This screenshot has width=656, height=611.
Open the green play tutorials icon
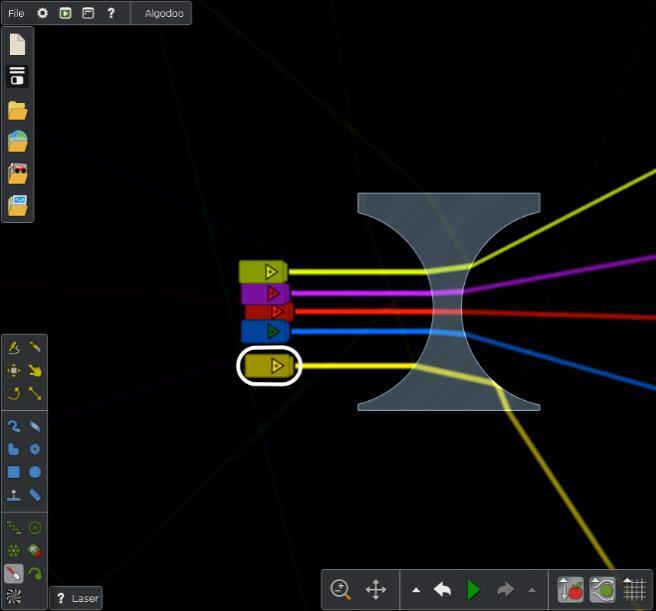pos(65,13)
